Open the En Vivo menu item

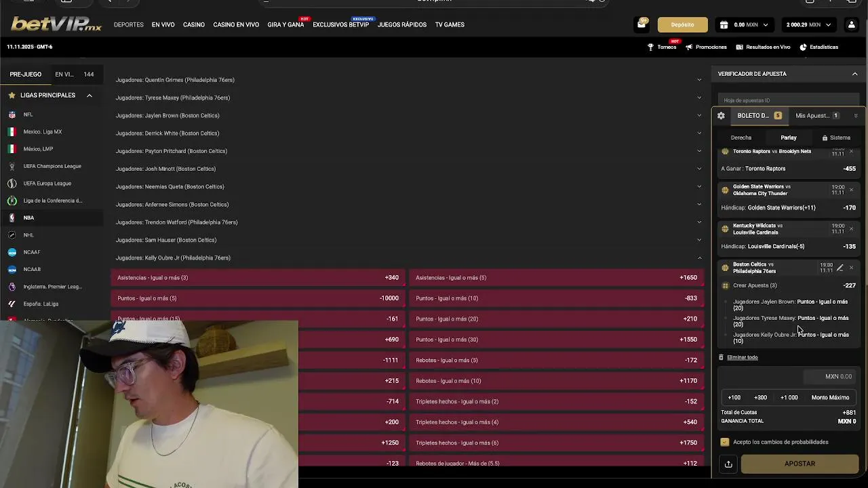click(x=163, y=24)
